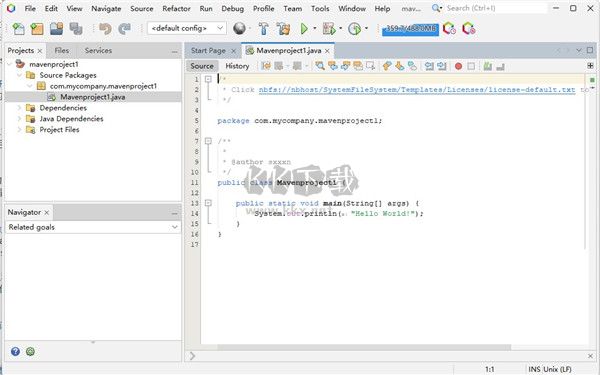
Task: Collapse the com.mycompany.mavenproject1 package node
Action: (x=29, y=86)
